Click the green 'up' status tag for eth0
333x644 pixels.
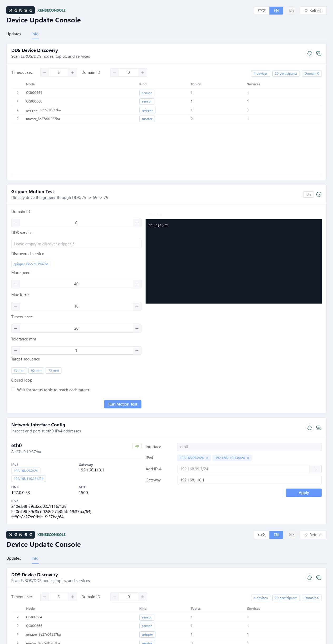pos(137,446)
